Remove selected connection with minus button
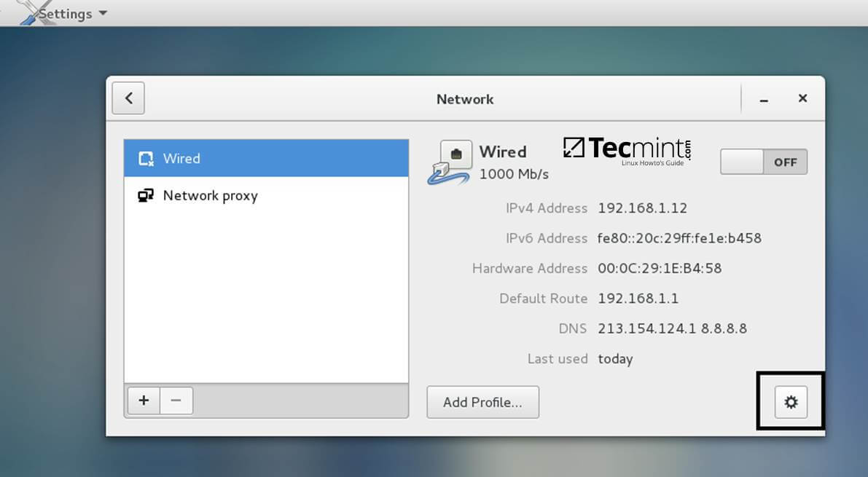Image resolution: width=868 pixels, height=477 pixels. click(176, 401)
